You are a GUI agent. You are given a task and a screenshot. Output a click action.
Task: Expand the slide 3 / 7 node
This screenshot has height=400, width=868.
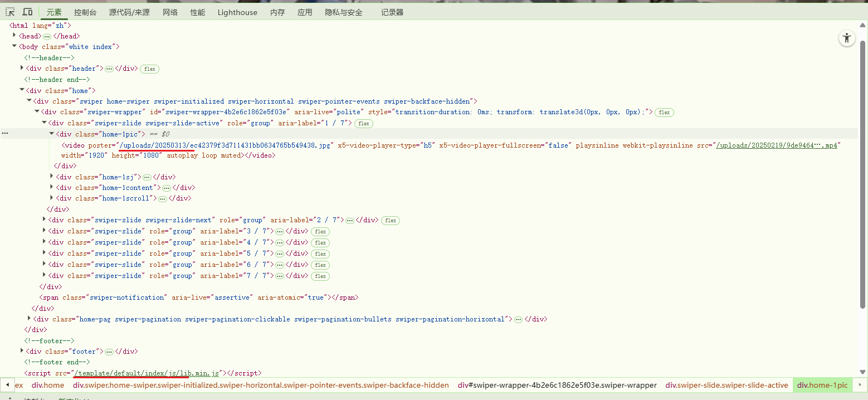point(44,231)
